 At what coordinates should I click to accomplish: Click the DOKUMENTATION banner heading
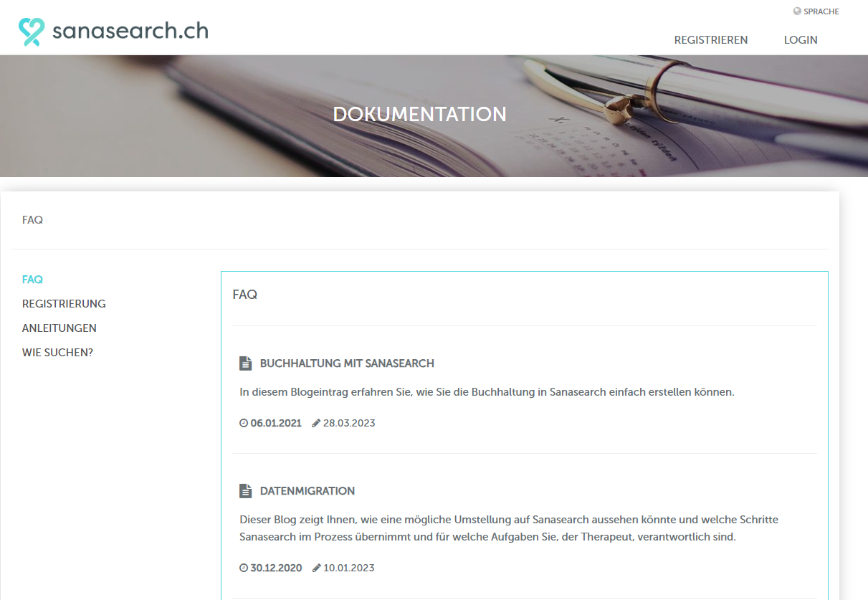419,114
